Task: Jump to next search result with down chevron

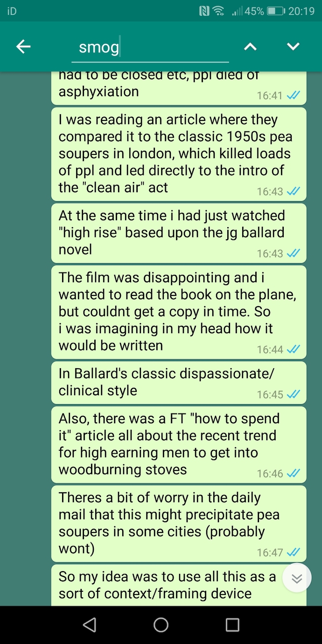Action: (x=293, y=46)
